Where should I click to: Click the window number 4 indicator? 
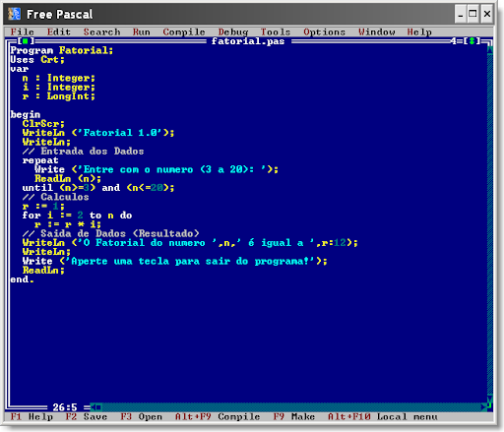454,41
